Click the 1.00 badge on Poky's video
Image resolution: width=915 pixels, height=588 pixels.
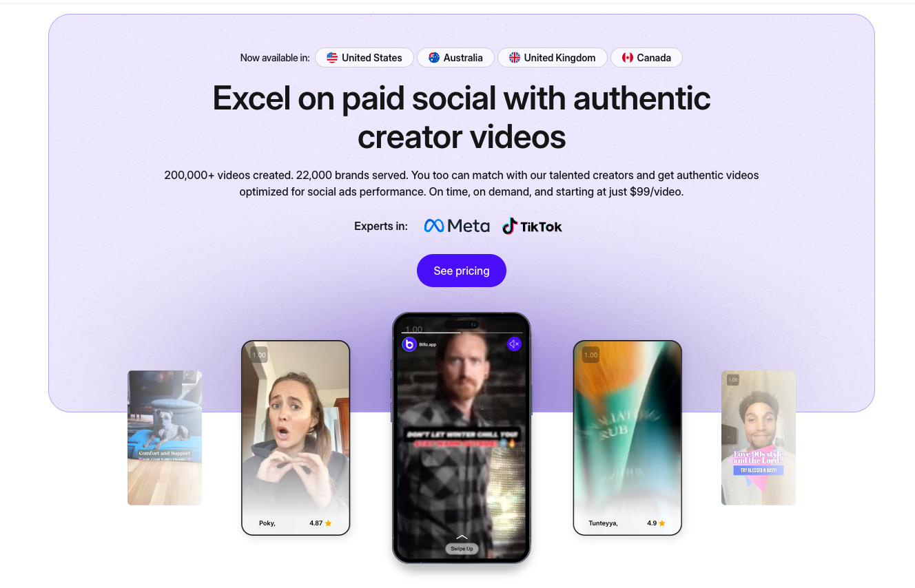click(x=259, y=355)
